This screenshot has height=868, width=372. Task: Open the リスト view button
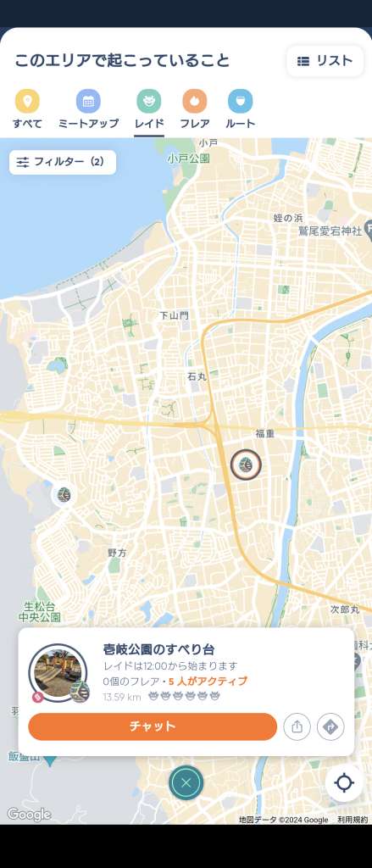[325, 61]
